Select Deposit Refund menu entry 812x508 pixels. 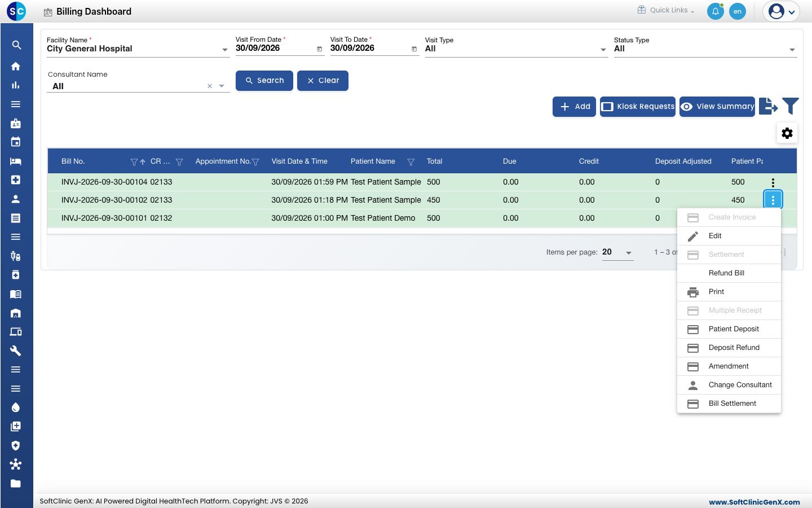[729, 348]
